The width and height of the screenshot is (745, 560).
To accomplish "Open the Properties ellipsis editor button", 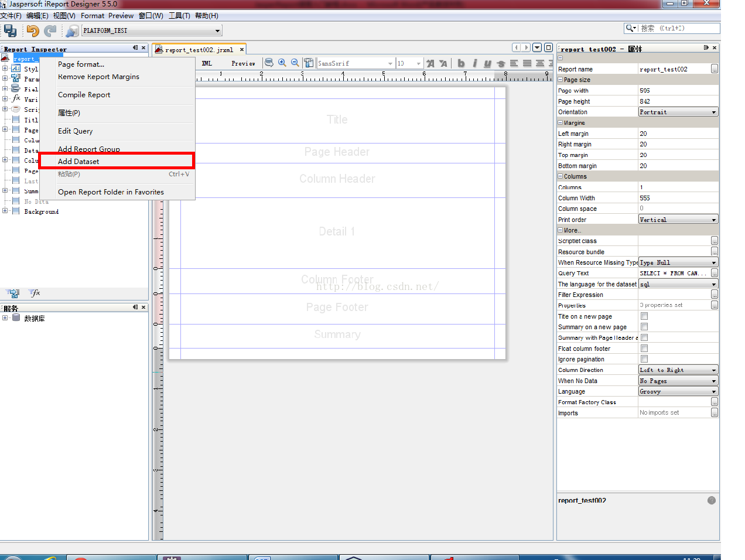I will tap(715, 305).
